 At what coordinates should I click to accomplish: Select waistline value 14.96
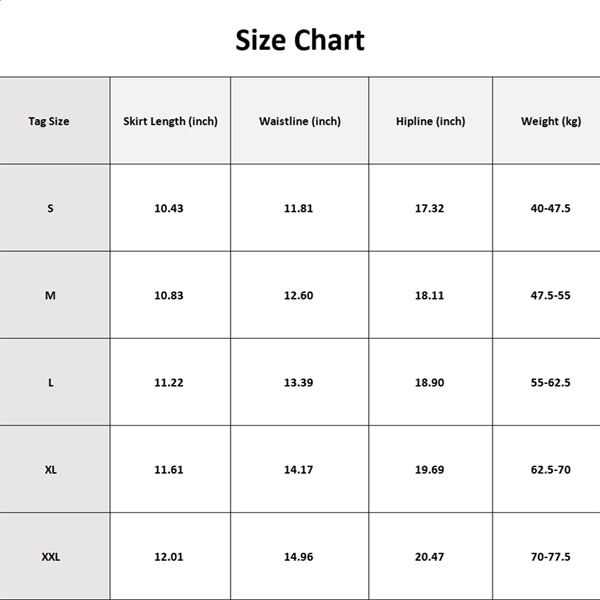tap(298, 557)
